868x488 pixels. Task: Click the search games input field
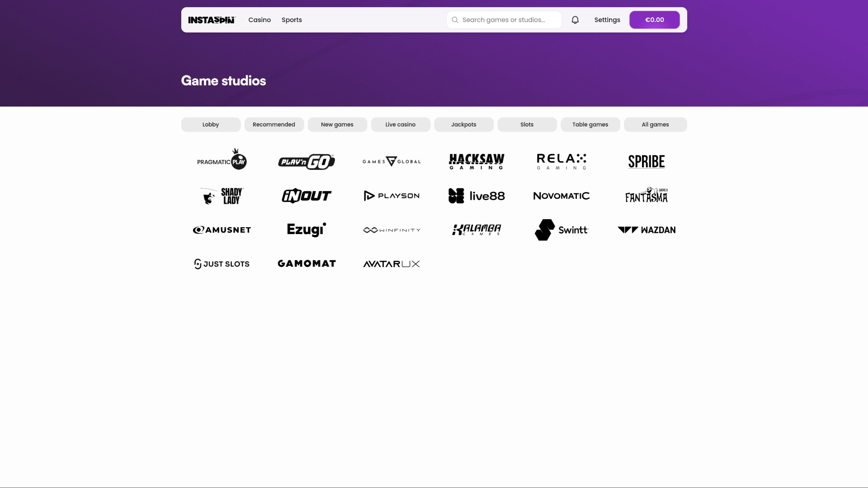[504, 20]
